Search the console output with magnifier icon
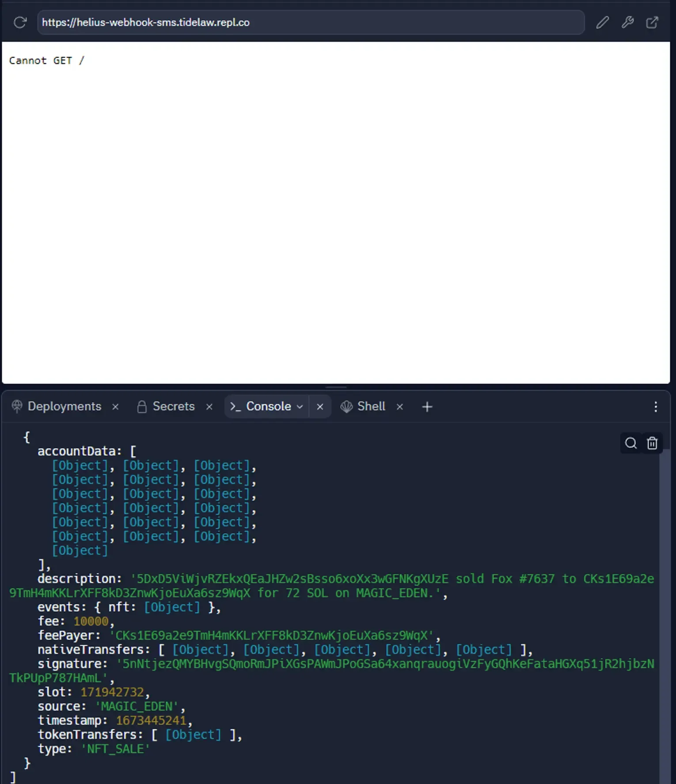 tap(631, 443)
